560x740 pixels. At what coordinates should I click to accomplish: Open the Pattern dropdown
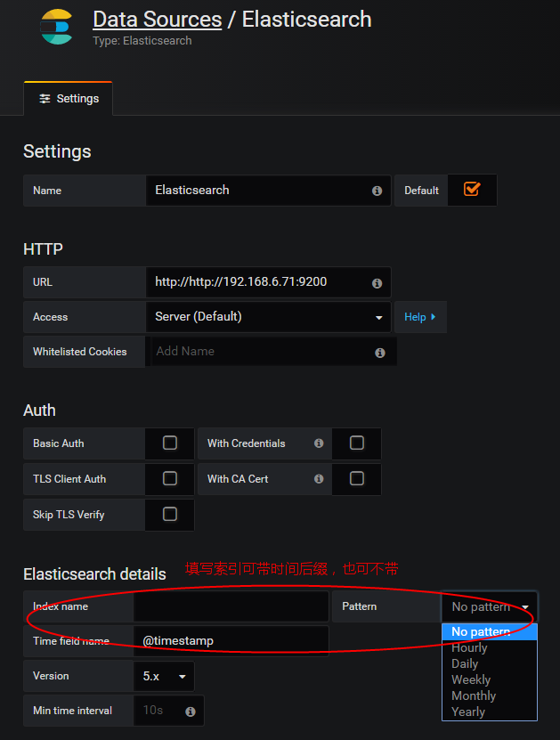[x=490, y=606]
